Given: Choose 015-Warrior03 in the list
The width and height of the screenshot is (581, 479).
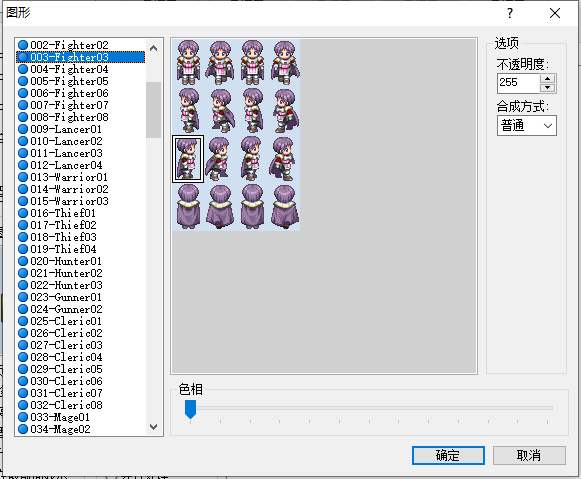Looking at the screenshot, I should click(81, 201).
